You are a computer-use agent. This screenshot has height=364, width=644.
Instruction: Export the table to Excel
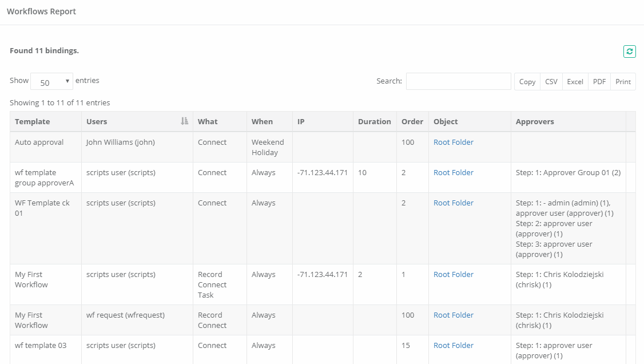(x=575, y=81)
